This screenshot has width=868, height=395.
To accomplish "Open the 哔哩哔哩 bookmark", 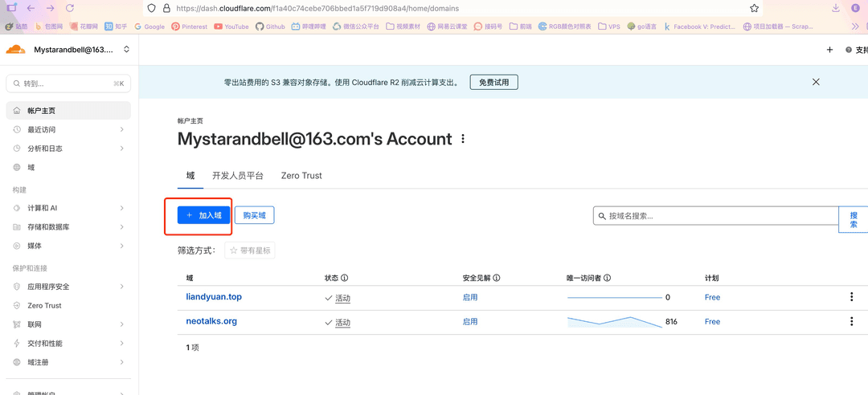I will (309, 26).
